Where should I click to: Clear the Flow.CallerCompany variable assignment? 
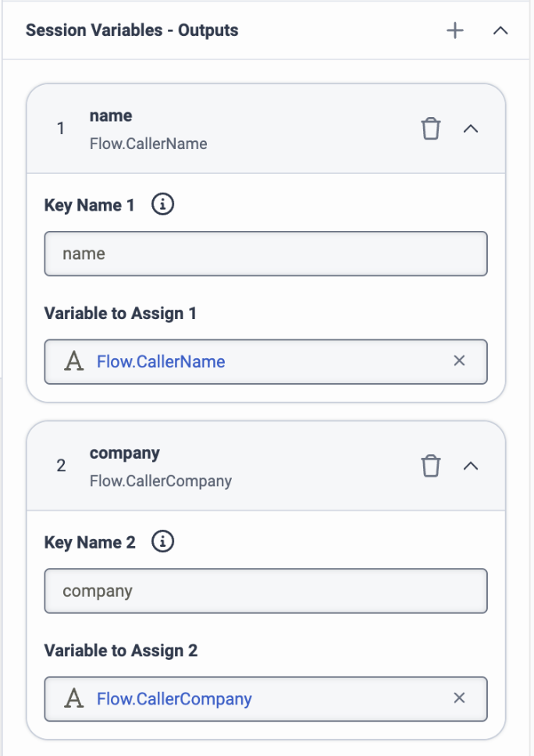[x=459, y=697]
